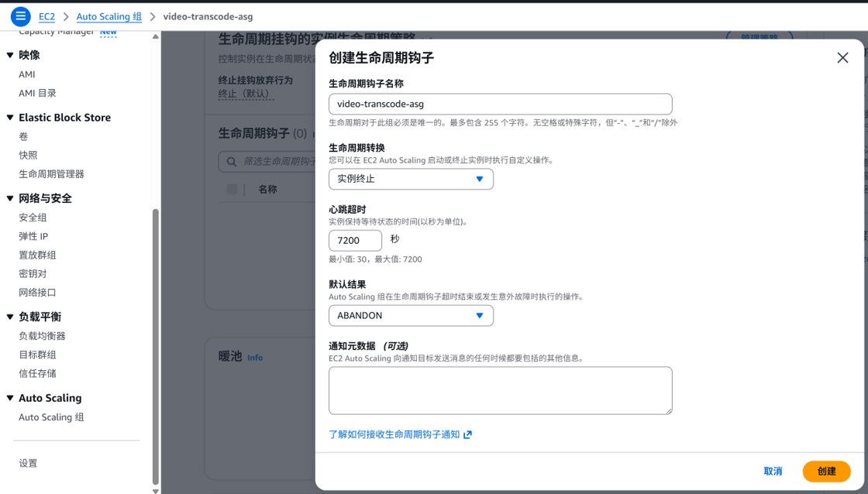868x494 pixels.
Task: Go to Auto Scaling 组 breadcrumb
Action: pos(109,16)
